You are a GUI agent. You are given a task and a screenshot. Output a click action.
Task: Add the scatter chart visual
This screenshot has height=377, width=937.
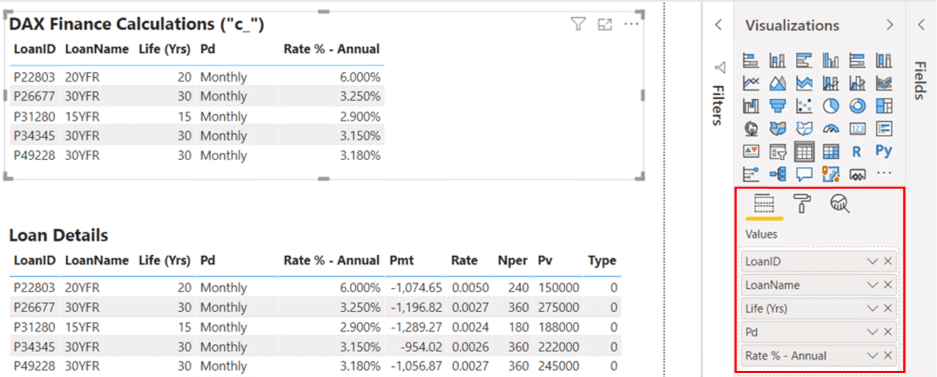tap(804, 106)
